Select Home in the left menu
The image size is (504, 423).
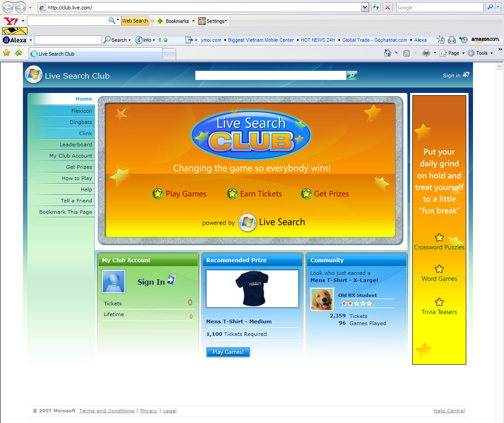(84, 99)
